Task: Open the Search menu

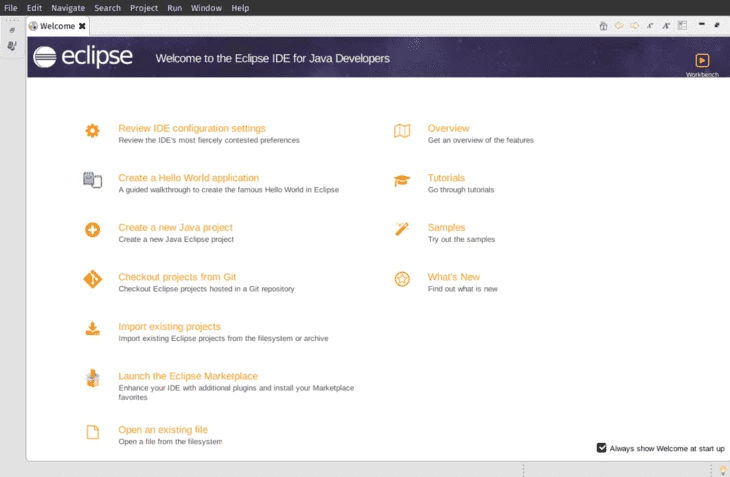Action: 107,8
